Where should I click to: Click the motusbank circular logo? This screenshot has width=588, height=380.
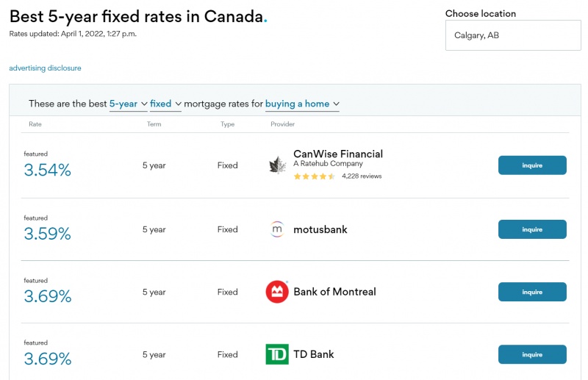pyautogui.click(x=277, y=229)
